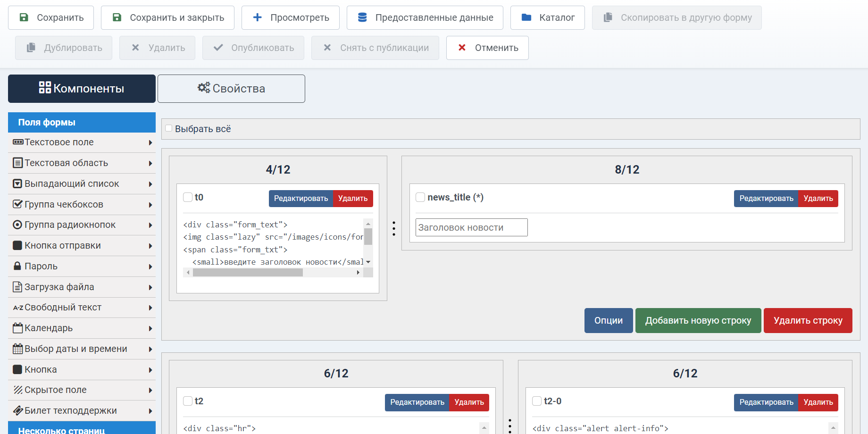Click the database icon on Предоставленные данные
868x434 pixels.
click(362, 17)
